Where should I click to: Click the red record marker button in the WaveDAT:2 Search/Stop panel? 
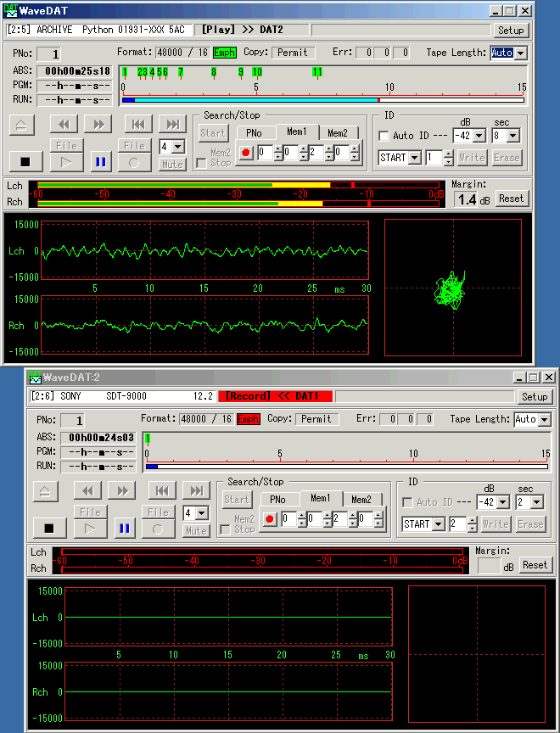point(270,519)
